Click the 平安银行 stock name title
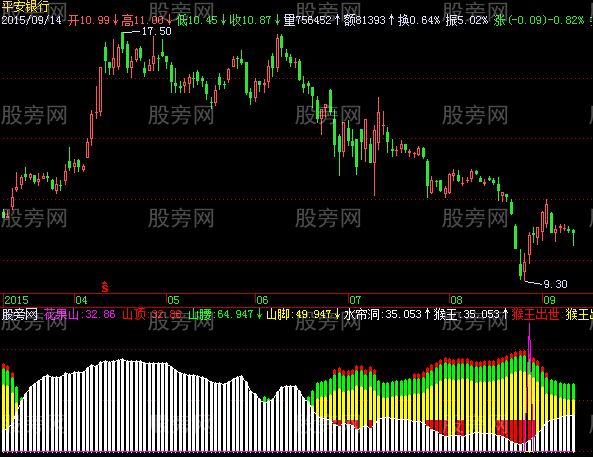Image resolution: width=593 pixels, height=457 pixels. (25, 6)
